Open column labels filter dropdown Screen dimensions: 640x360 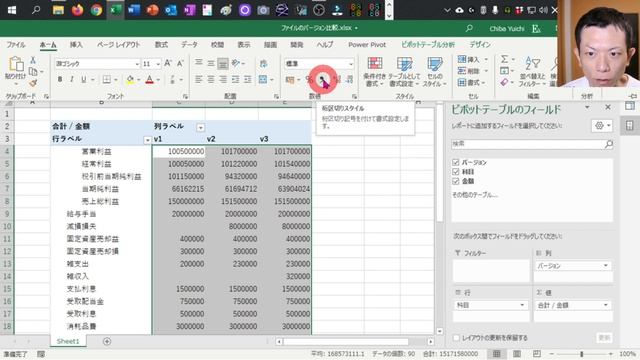pyautogui.click(x=200, y=127)
